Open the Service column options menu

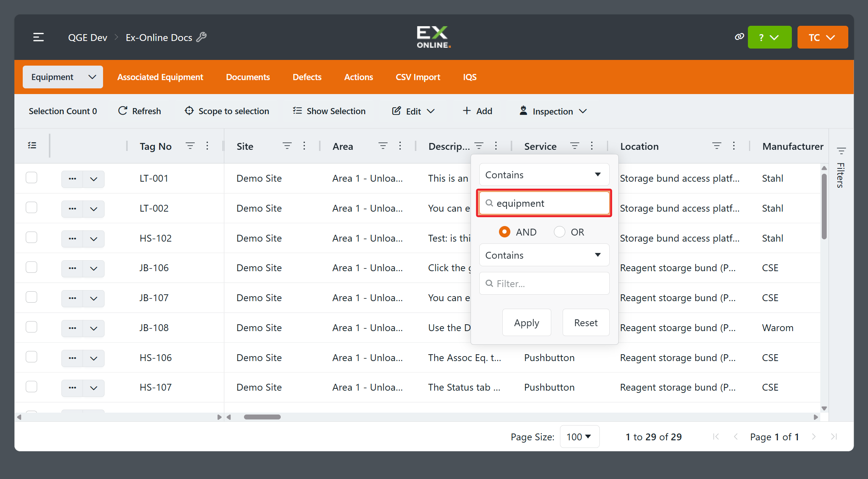592,146
